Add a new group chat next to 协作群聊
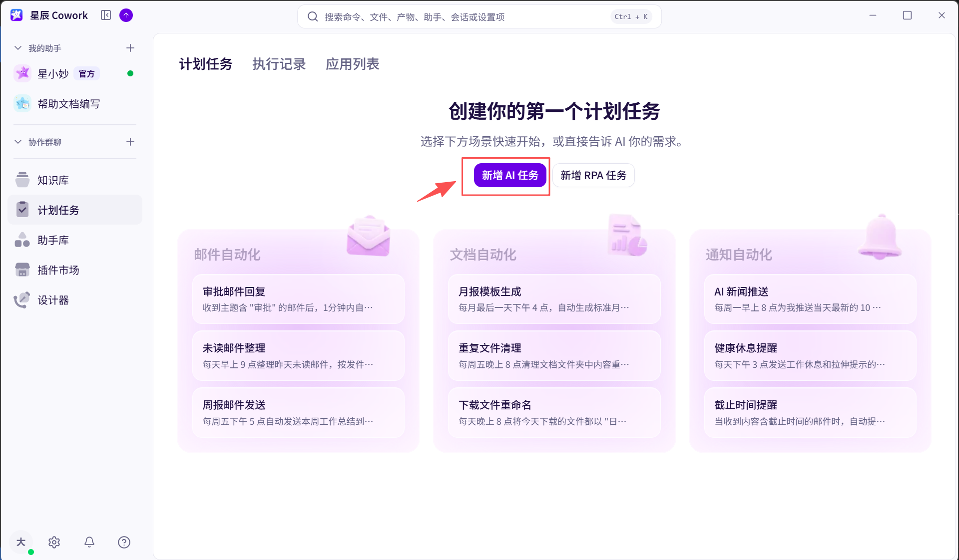Image resolution: width=959 pixels, height=560 pixels. [130, 142]
